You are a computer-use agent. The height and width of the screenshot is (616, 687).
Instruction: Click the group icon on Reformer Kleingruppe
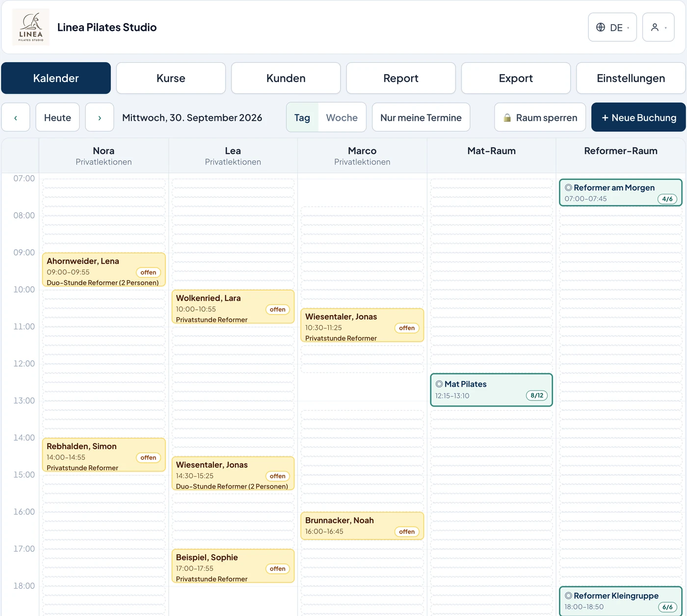click(568, 595)
